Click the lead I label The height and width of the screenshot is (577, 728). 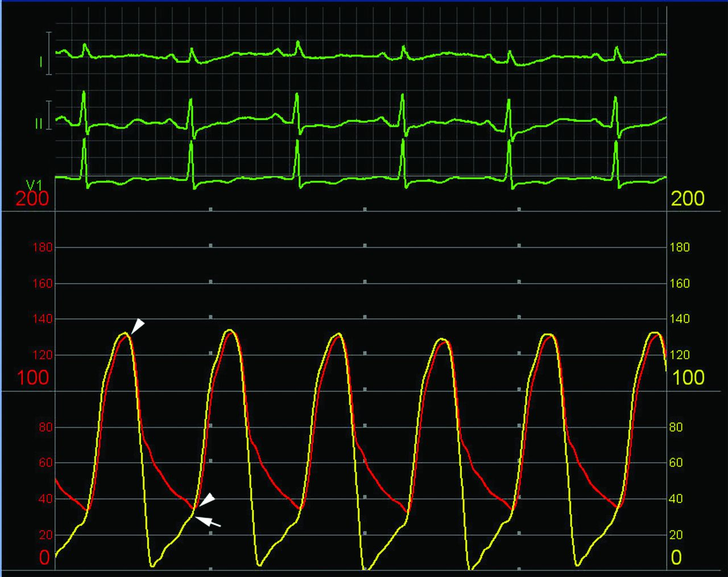(x=41, y=61)
